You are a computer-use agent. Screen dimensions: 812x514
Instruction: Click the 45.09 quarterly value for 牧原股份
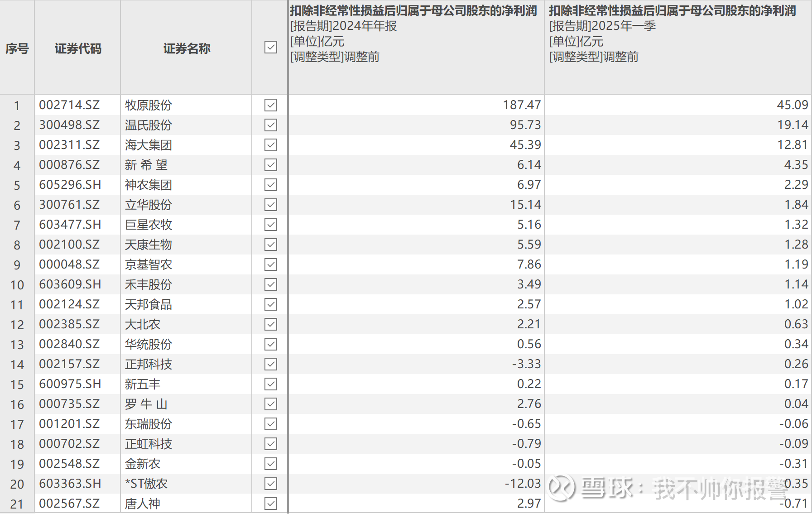tap(793, 105)
